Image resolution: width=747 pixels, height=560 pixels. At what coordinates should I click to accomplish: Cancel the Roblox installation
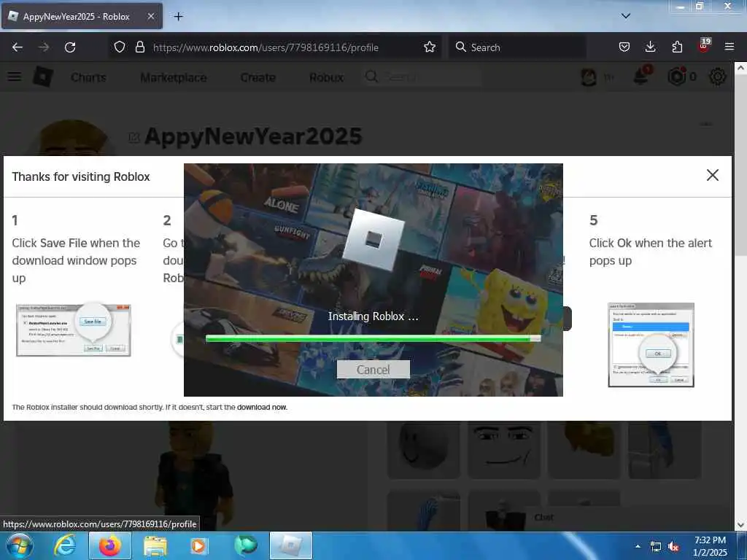pos(373,370)
